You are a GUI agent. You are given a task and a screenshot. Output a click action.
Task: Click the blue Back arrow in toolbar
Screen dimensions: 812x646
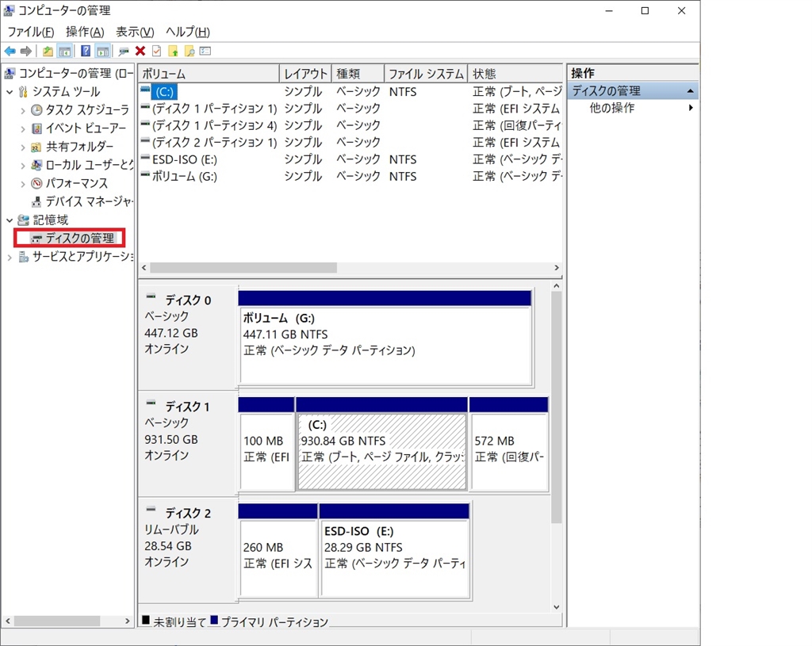coord(10,52)
